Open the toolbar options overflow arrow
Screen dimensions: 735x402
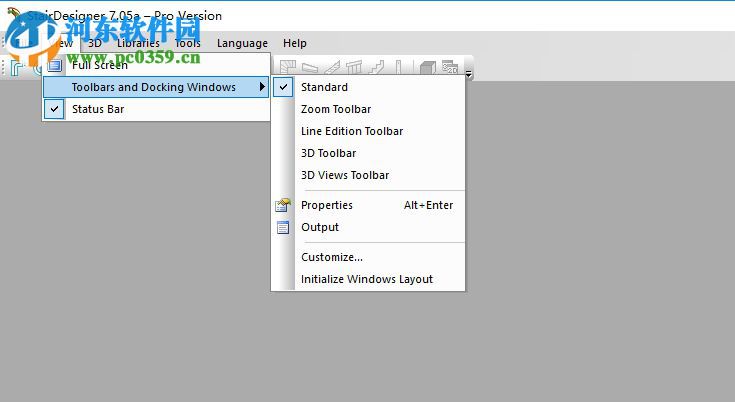[x=469, y=73]
